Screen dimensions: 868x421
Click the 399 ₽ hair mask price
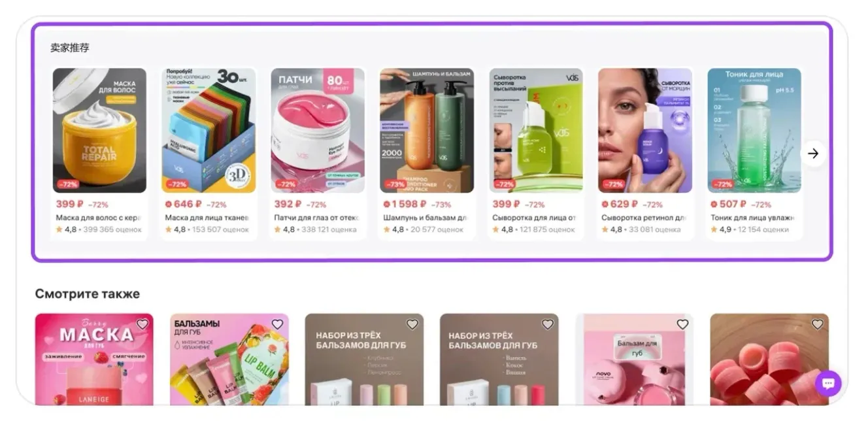tap(70, 204)
